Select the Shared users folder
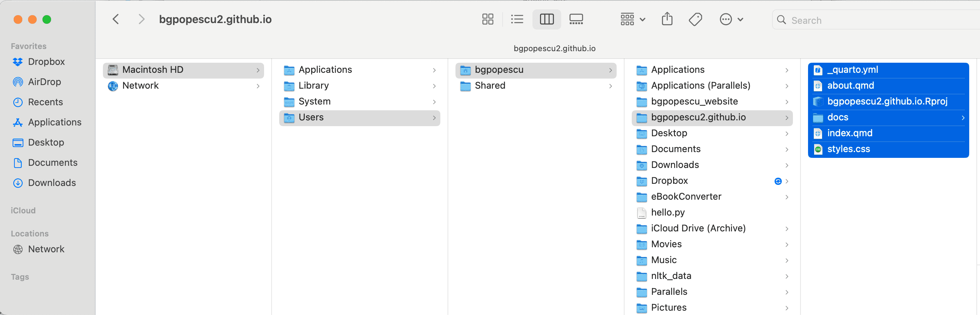980x315 pixels. tap(490, 86)
